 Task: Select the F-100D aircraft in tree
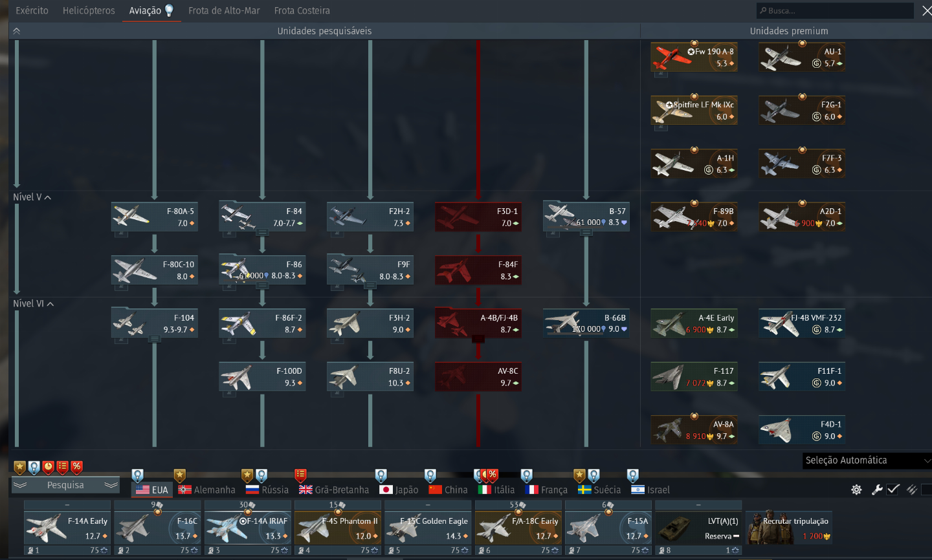pyautogui.click(x=262, y=377)
